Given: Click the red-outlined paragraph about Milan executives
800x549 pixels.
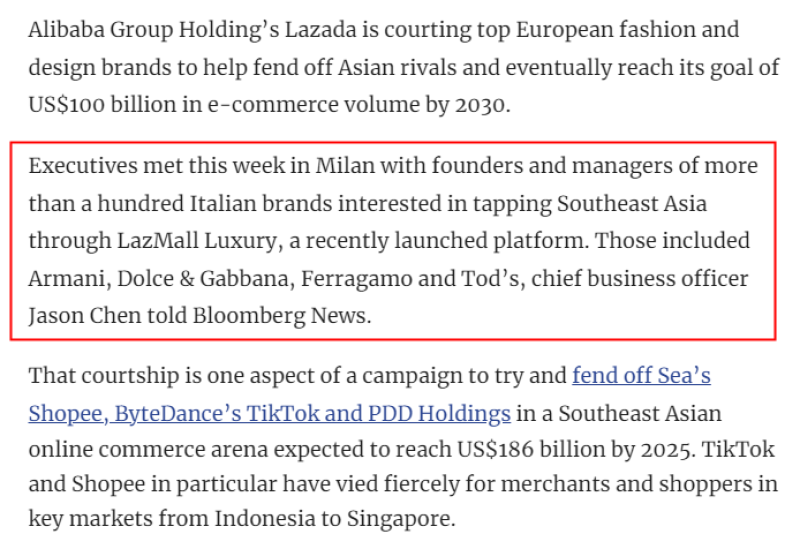Looking at the screenshot, I should coord(393,241).
